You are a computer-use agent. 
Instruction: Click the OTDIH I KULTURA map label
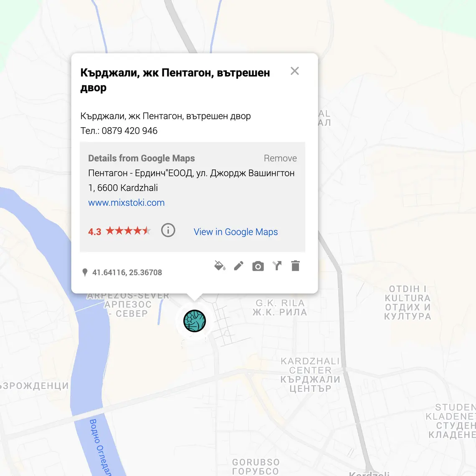[408, 302]
